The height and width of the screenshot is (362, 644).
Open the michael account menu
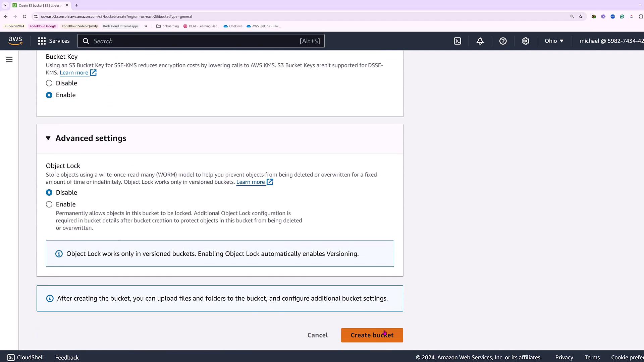(611, 41)
